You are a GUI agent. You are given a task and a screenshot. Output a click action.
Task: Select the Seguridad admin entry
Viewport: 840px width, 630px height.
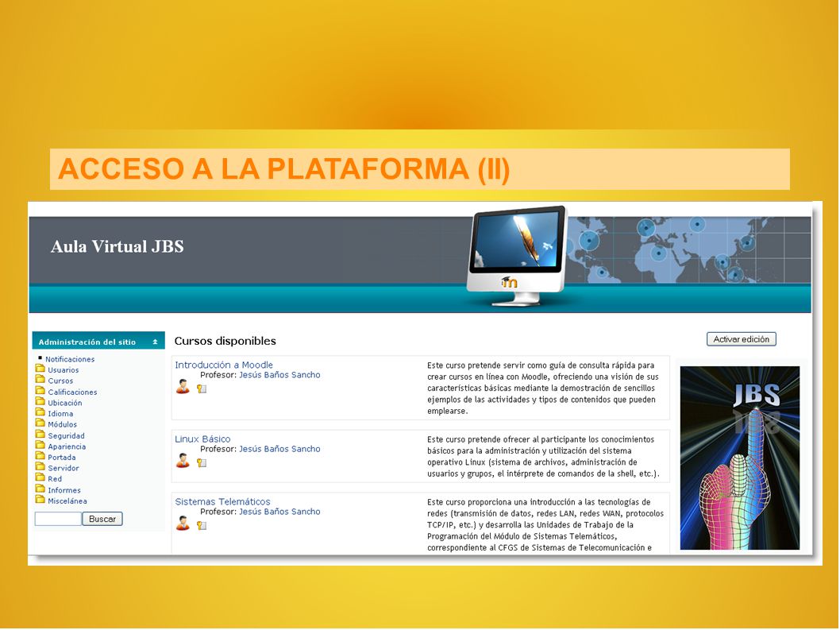click(x=66, y=436)
